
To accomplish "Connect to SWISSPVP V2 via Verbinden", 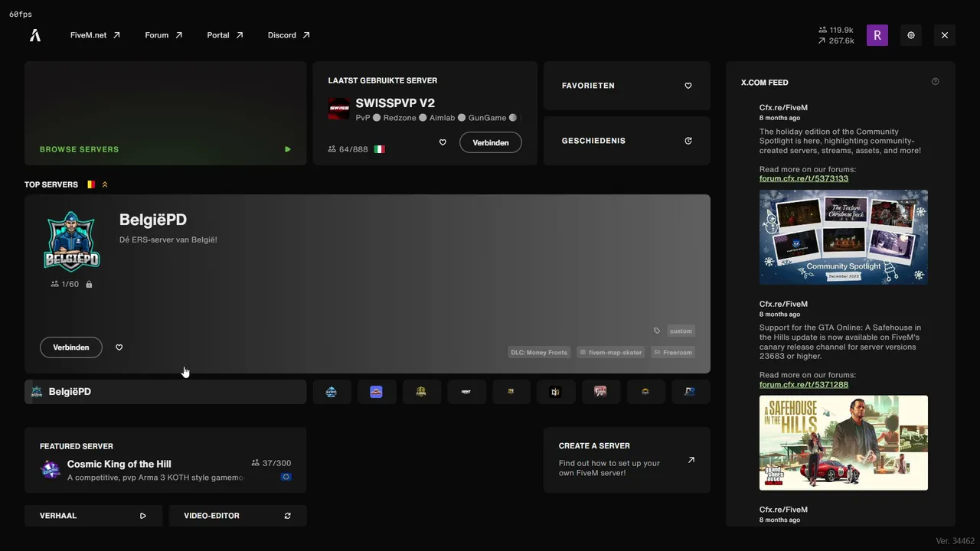I will [491, 142].
